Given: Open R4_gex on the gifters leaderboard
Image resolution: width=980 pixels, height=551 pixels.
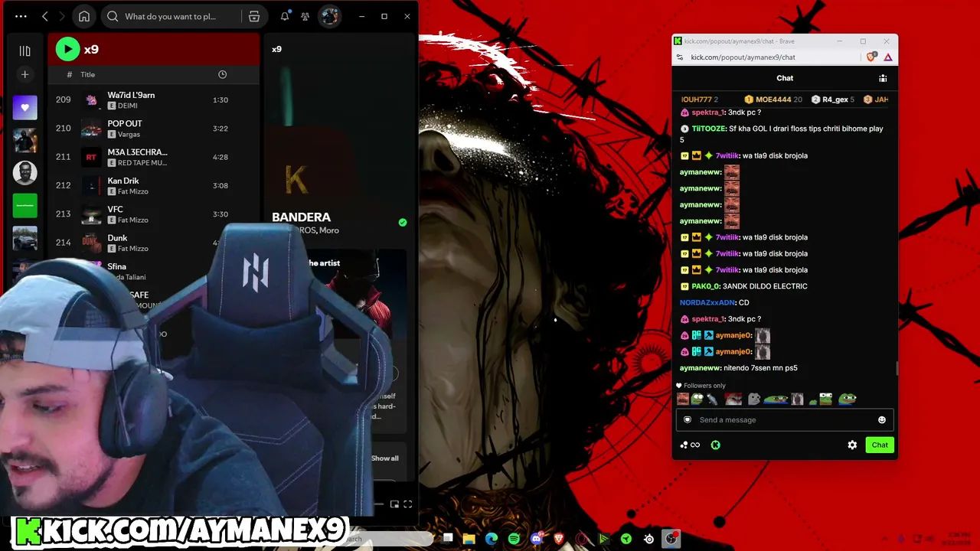Looking at the screenshot, I should click(833, 99).
